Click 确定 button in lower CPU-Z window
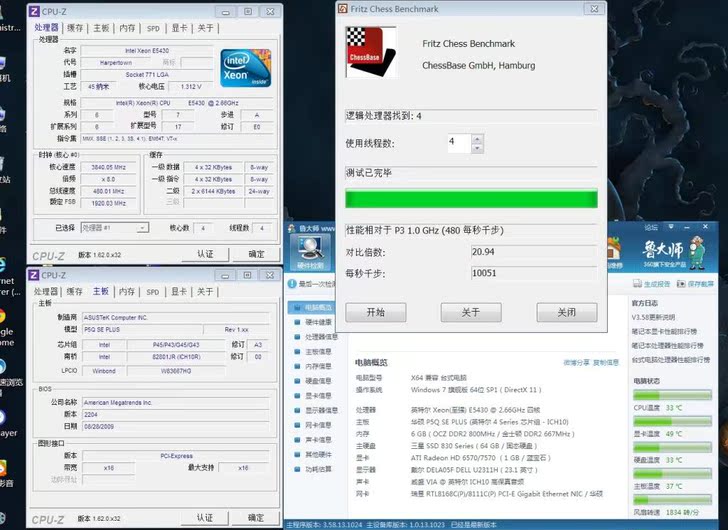This screenshot has height=530, width=728. pos(256,517)
